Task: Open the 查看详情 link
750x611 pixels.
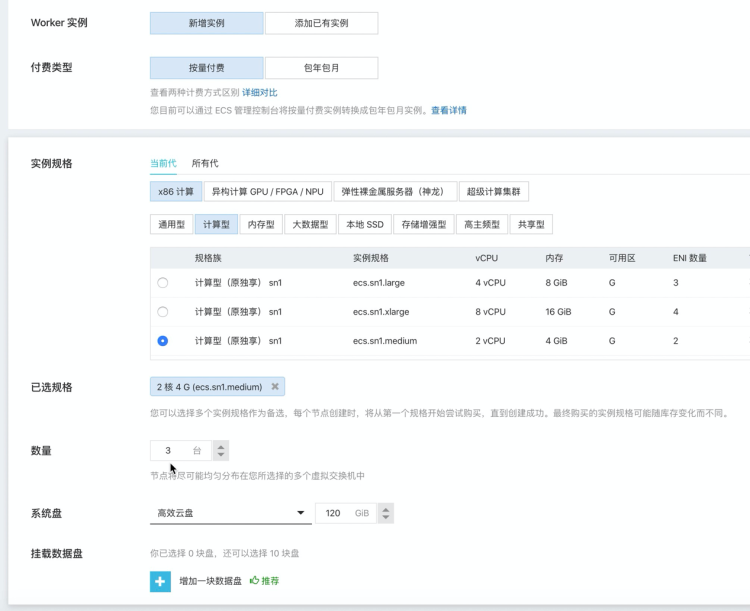Action: pyautogui.click(x=449, y=111)
